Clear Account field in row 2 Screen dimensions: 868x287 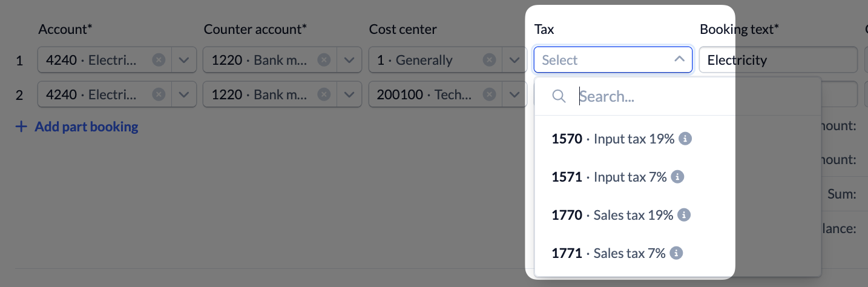pyautogui.click(x=158, y=94)
